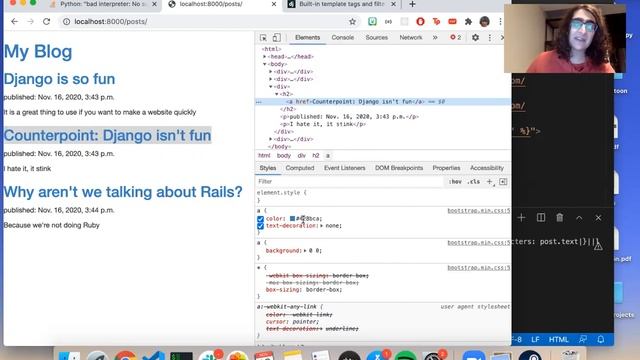This screenshot has height=360, width=640.
Task: Open bootstrap.min.css source for the color rule
Action: [478, 211]
